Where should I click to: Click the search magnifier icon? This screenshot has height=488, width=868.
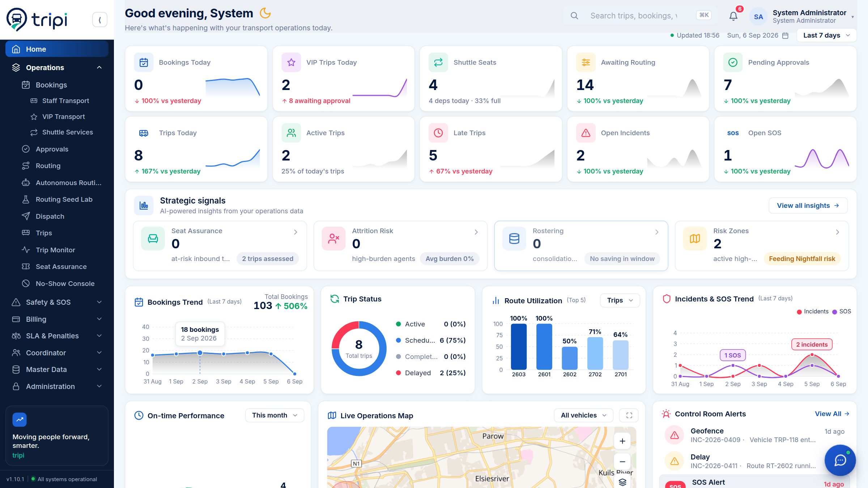pyautogui.click(x=574, y=16)
